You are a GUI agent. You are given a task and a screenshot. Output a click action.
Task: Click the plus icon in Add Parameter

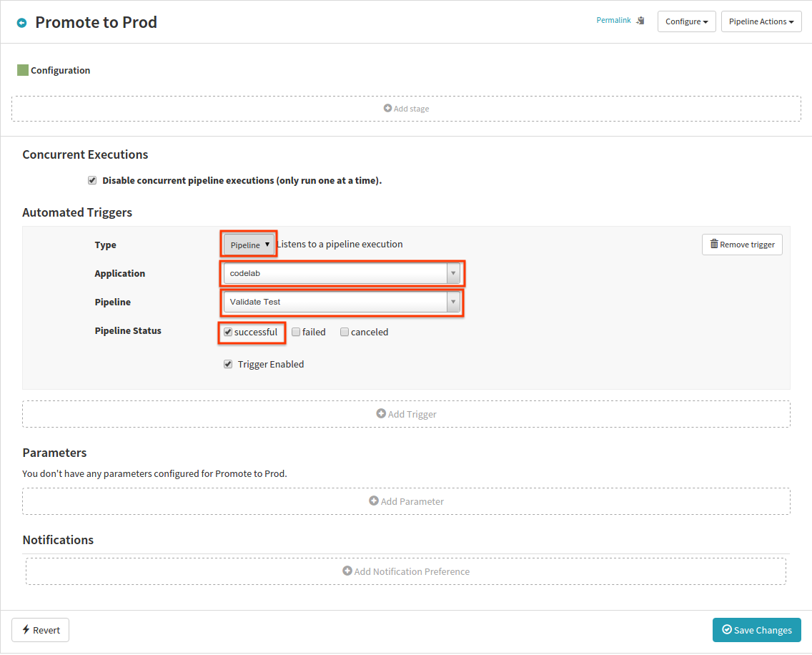(374, 501)
